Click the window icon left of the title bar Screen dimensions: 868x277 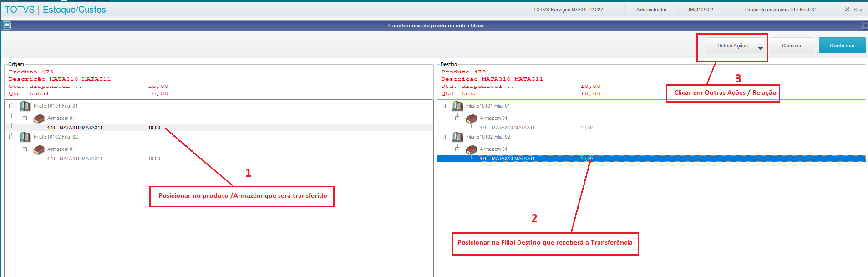coord(7,26)
